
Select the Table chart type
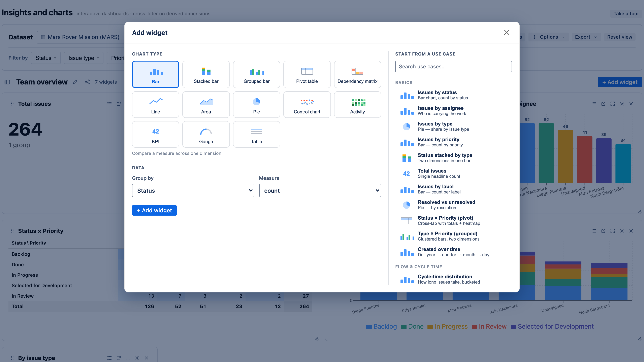point(256,134)
